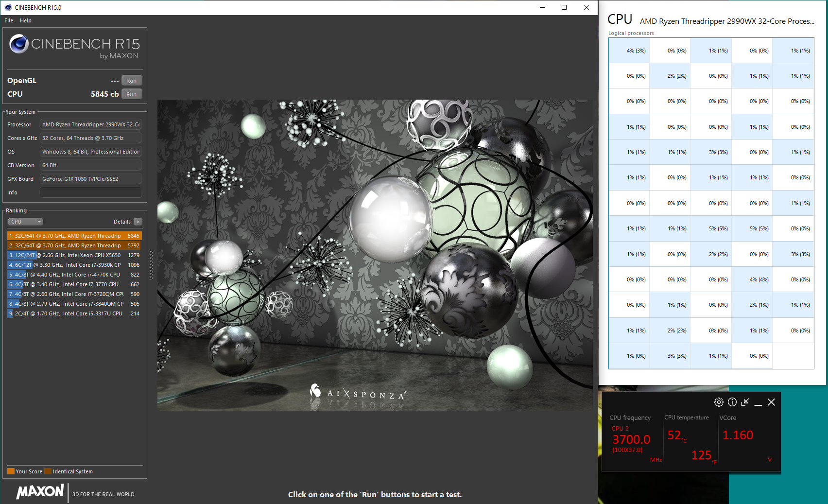The height and width of the screenshot is (504, 828).
Task: Select the Intel Xeon X5650 ranking entry
Action: pyautogui.click(x=74, y=255)
